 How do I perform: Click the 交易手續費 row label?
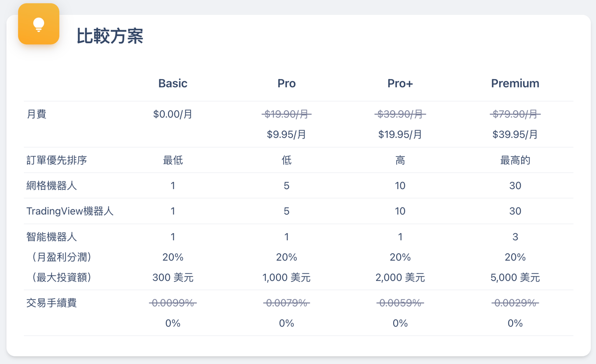51,303
